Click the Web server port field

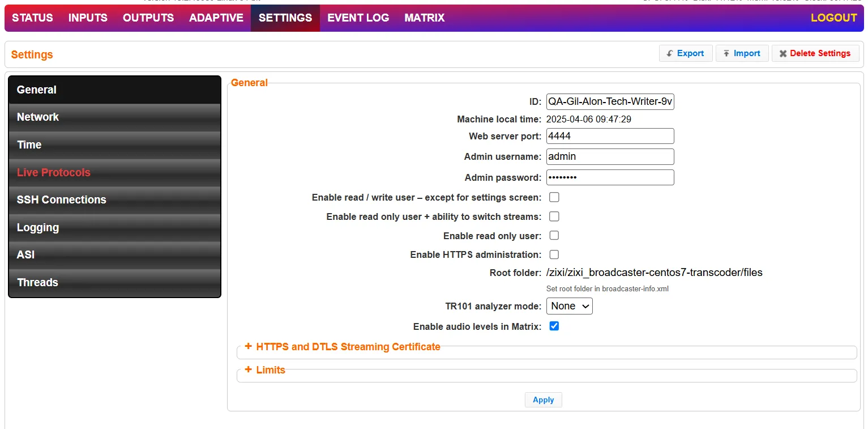[610, 136]
